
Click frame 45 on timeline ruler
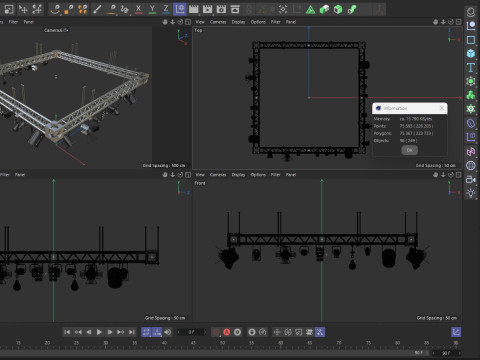click(x=193, y=343)
